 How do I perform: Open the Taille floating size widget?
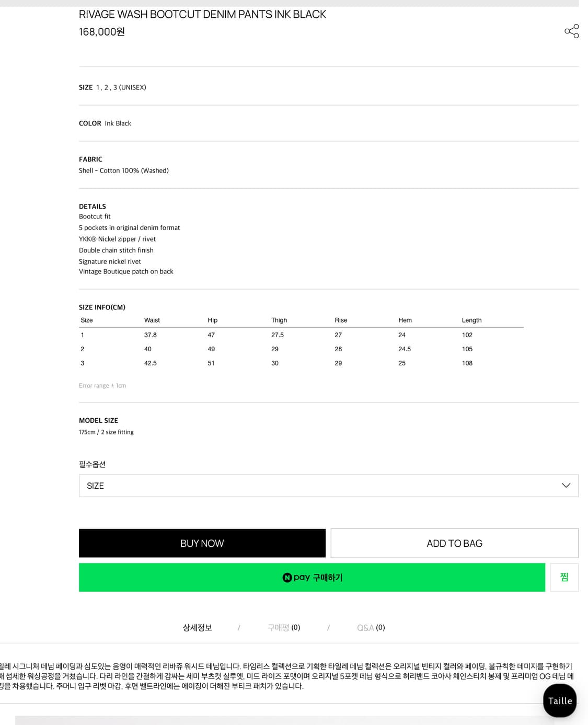point(560,700)
